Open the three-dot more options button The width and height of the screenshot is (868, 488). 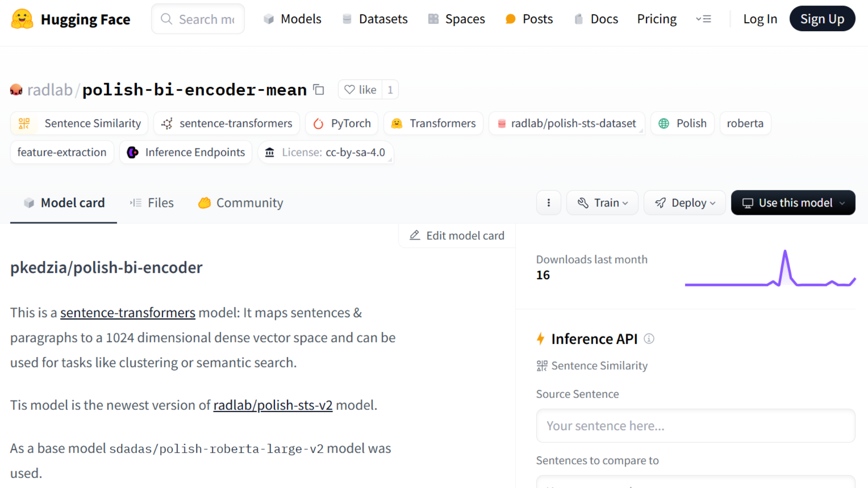548,203
